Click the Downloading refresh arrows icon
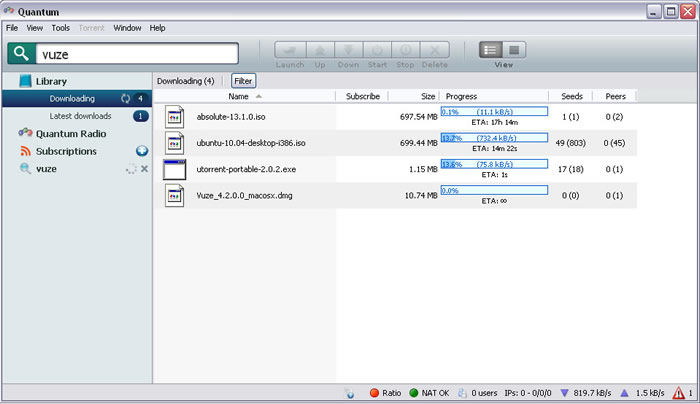The height and width of the screenshot is (404, 700). coord(125,99)
